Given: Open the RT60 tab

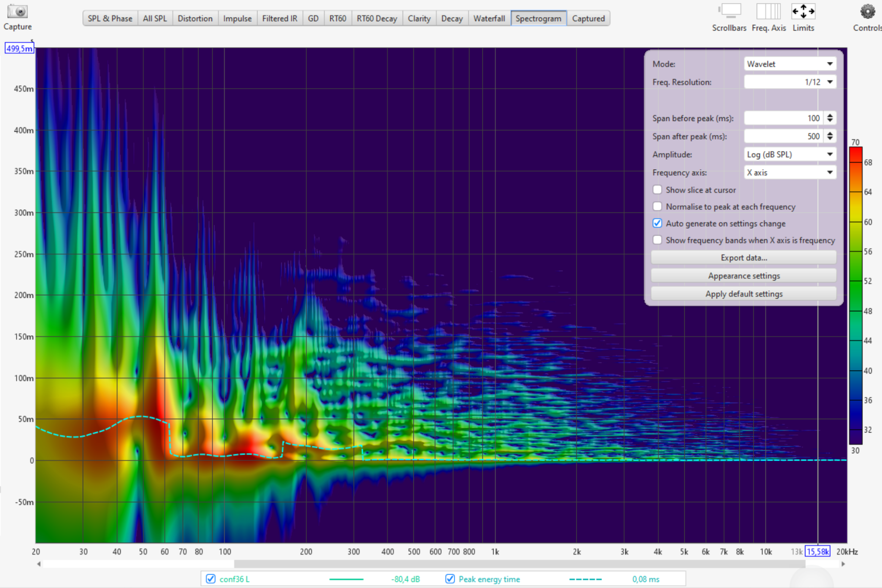Looking at the screenshot, I should (338, 19).
